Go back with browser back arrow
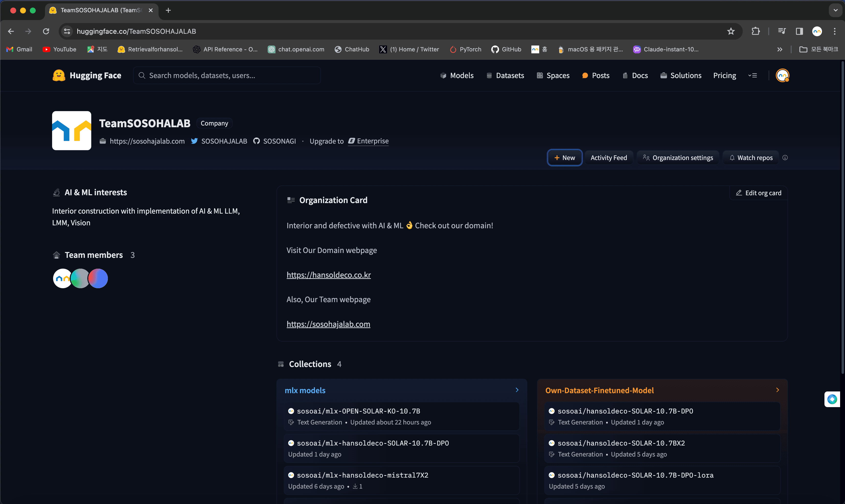Image resolution: width=845 pixels, height=504 pixels. click(11, 31)
